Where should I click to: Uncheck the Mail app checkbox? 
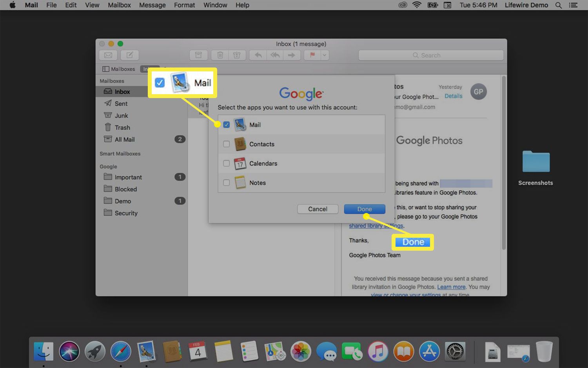pos(227,125)
